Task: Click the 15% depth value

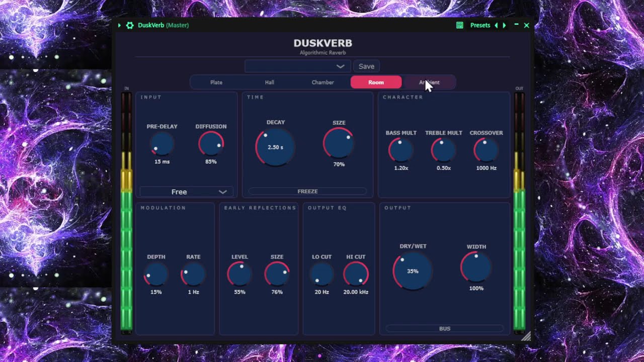Action: coord(156,292)
